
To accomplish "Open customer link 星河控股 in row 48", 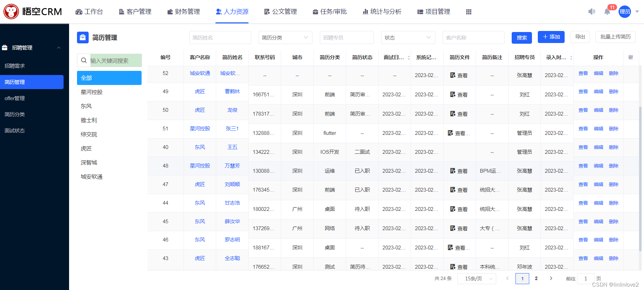I will 200,166.
